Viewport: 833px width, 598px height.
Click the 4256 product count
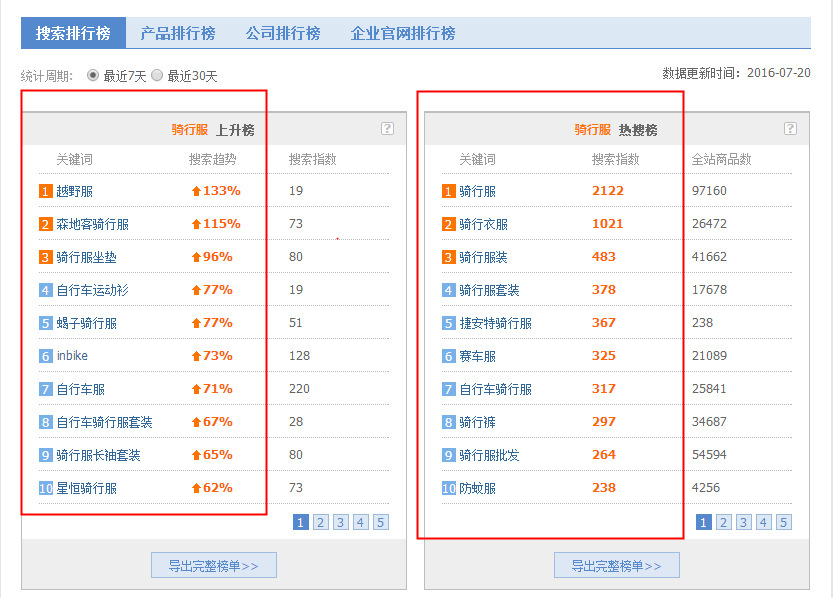(706, 488)
